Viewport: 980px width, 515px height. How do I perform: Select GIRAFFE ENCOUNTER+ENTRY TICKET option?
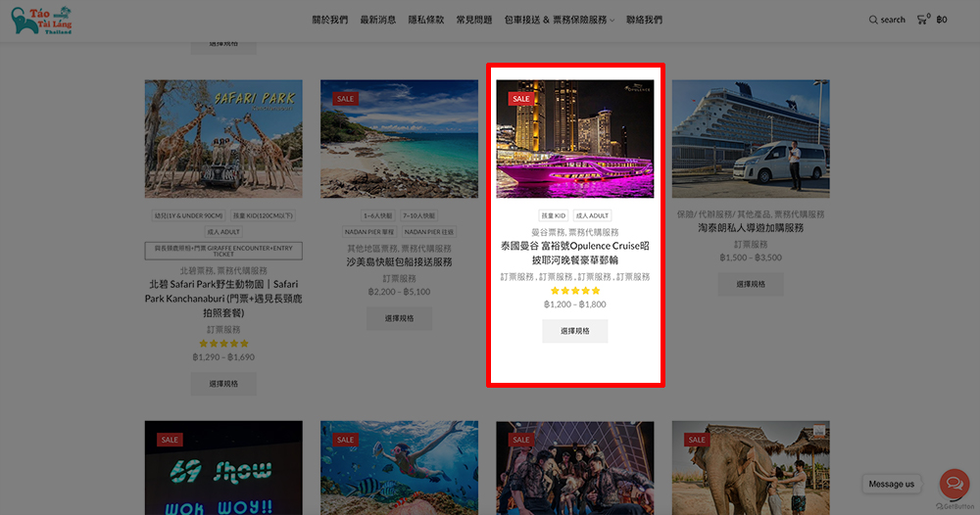click(223, 251)
